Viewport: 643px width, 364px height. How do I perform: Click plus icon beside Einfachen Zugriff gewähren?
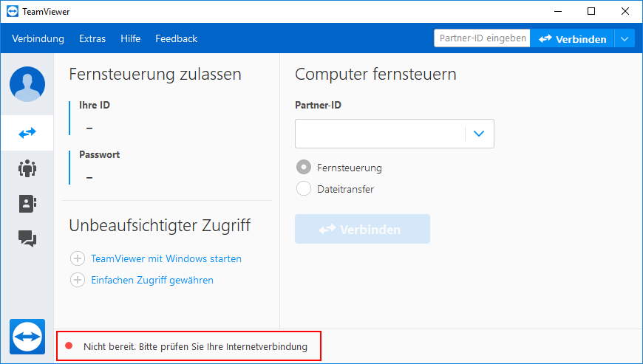78,280
